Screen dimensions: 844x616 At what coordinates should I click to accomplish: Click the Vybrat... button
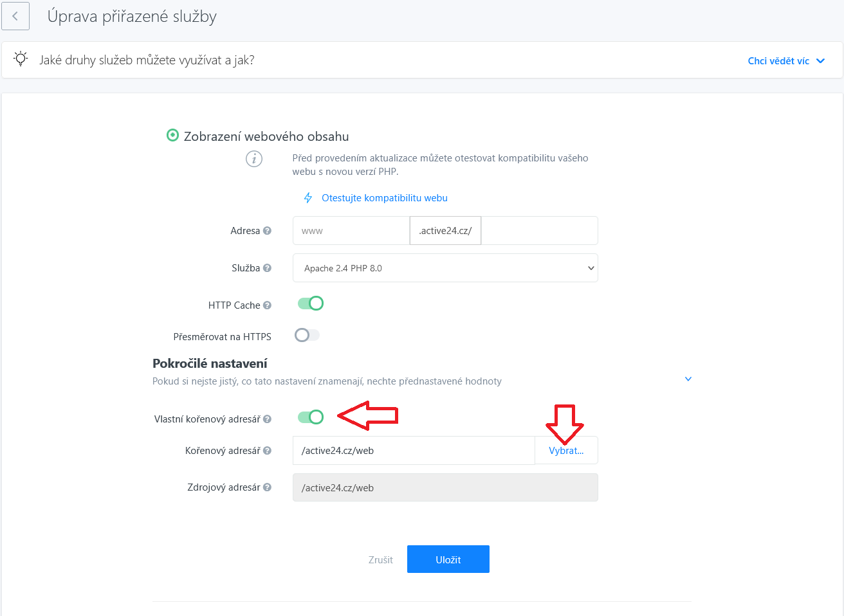pos(566,451)
